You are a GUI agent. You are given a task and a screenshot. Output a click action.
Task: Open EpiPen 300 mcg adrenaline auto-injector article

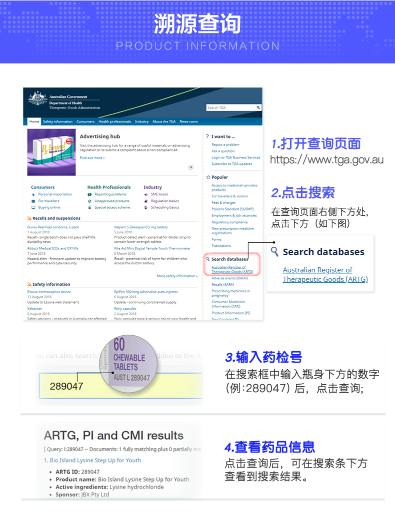tap(145, 292)
